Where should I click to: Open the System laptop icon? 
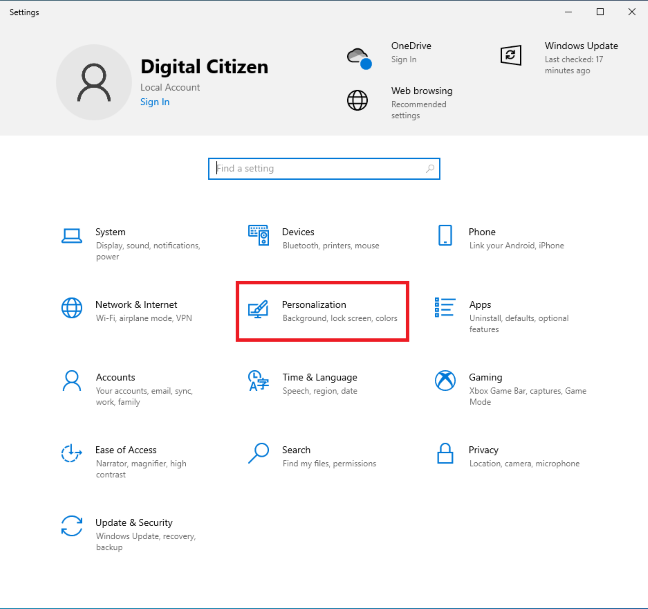pos(71,236)
